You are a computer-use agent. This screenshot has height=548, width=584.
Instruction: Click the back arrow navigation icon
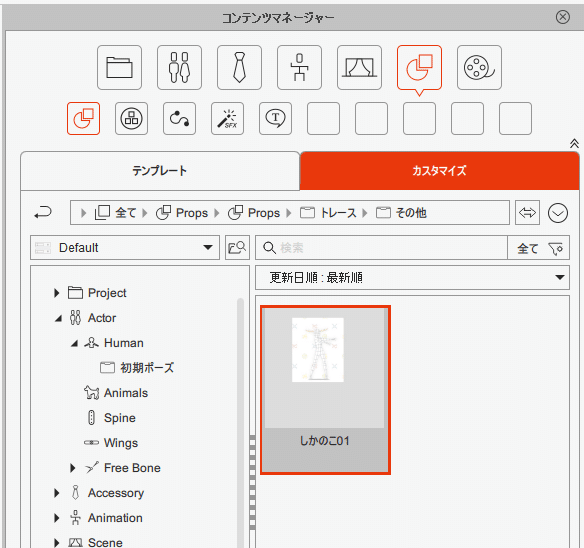pos(43,213)
